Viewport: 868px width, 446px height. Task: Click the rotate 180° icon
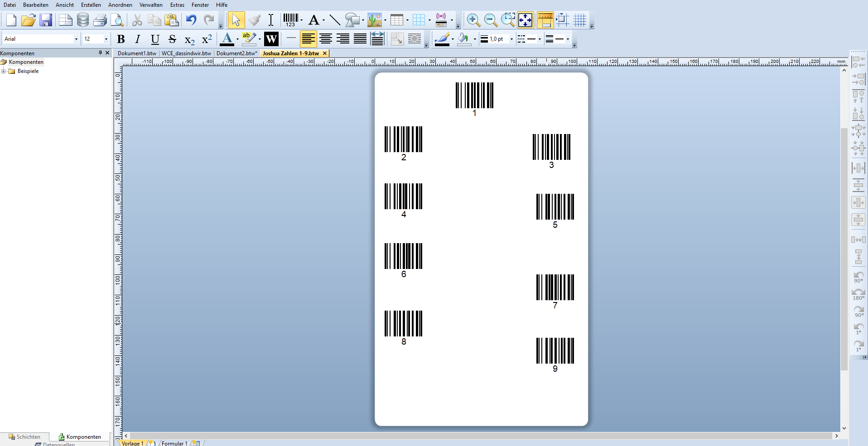[x=858, y=294]
